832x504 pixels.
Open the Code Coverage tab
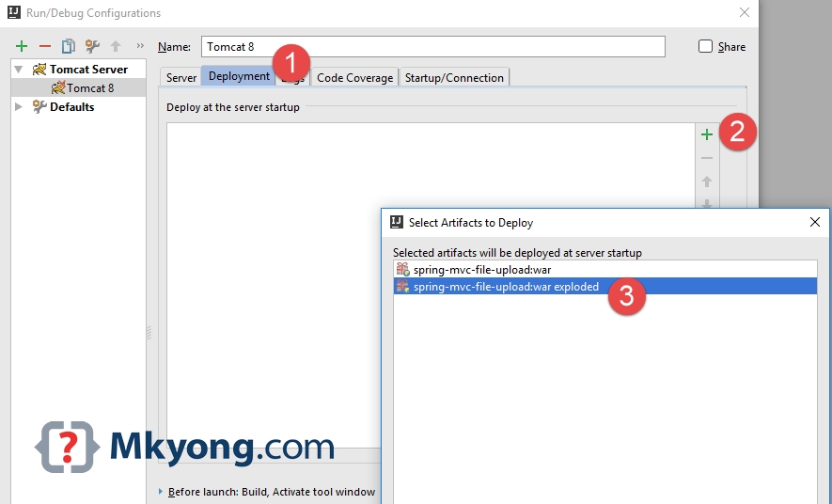(x=354, y=78)
